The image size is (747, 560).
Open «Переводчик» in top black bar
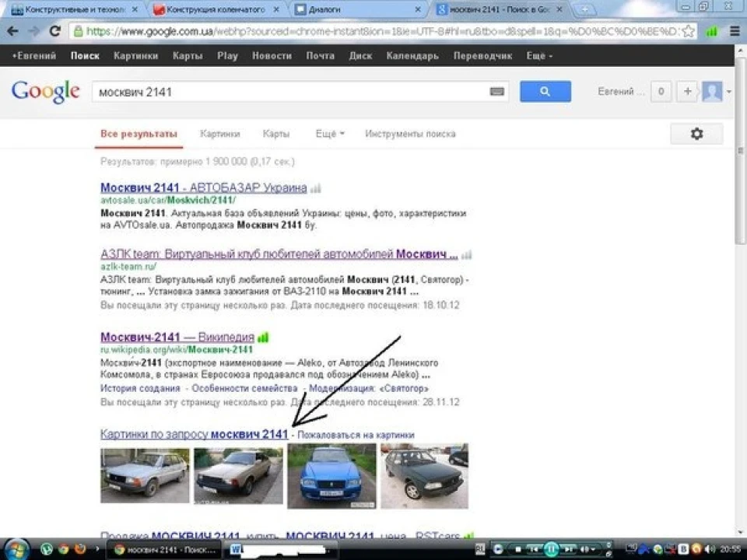482,56
